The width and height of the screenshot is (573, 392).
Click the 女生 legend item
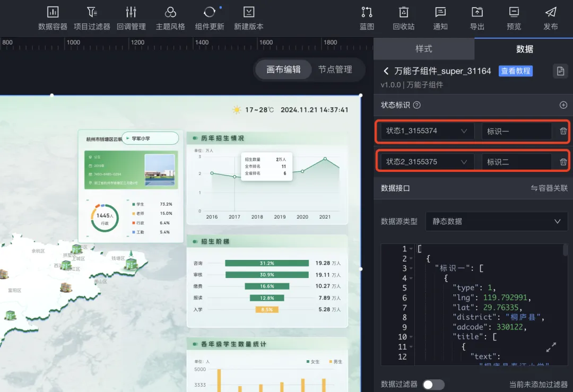tap(313, 362)
